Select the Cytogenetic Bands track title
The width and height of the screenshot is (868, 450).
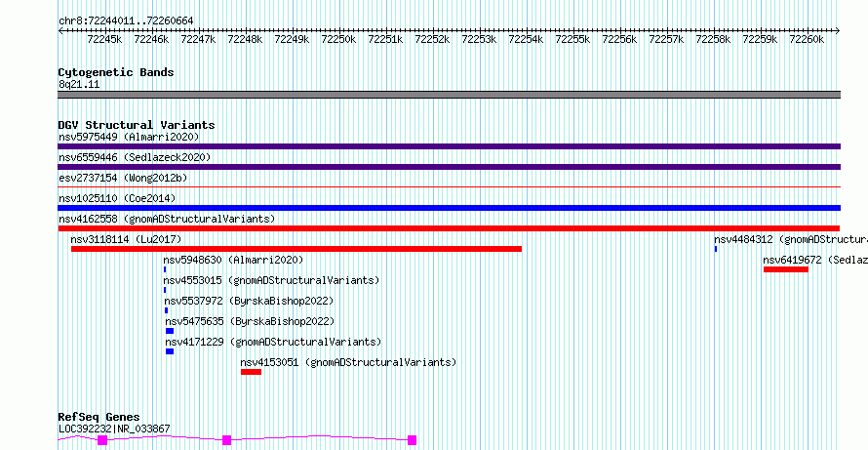coord(116,72)
